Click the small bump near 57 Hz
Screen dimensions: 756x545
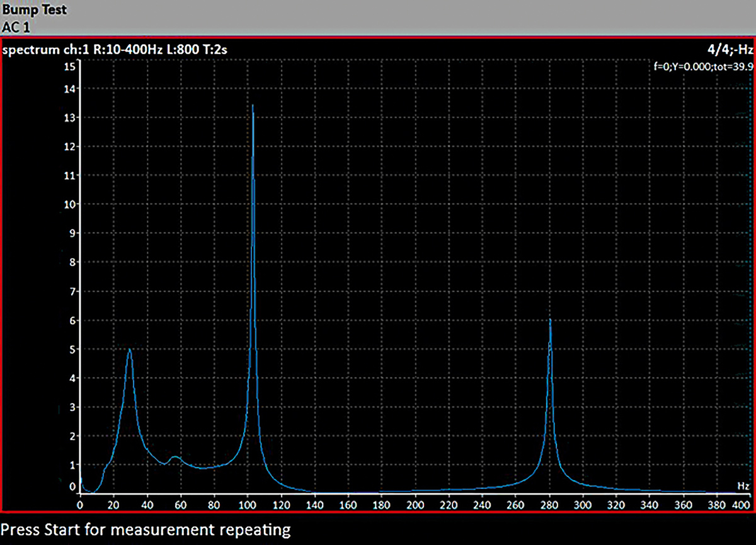point(175,457)
